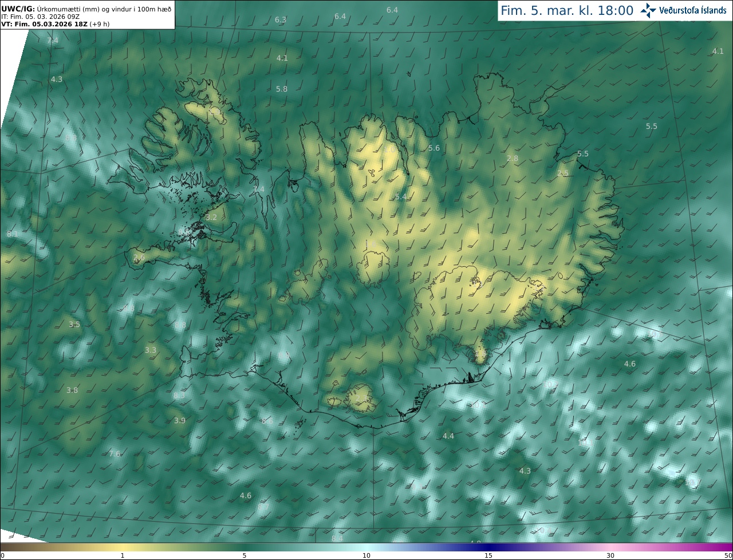
Task: Click the map value 3.2
Action: pos(211,217)
